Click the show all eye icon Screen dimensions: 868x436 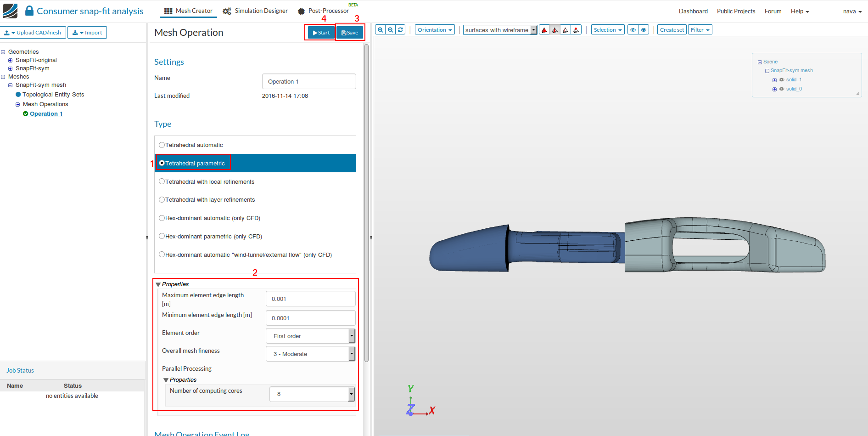(644, 30)
